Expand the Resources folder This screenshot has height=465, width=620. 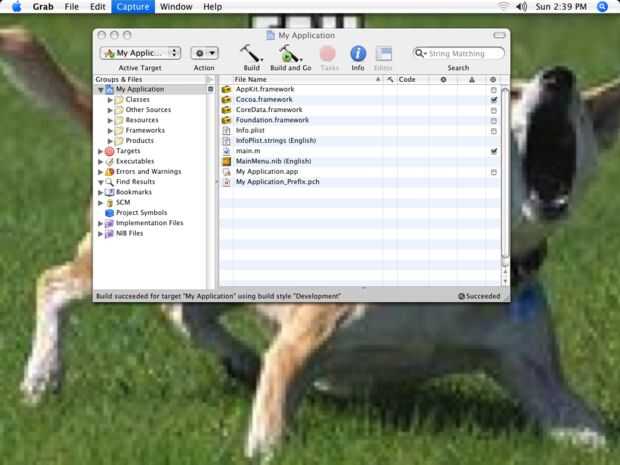click(110, 120)
